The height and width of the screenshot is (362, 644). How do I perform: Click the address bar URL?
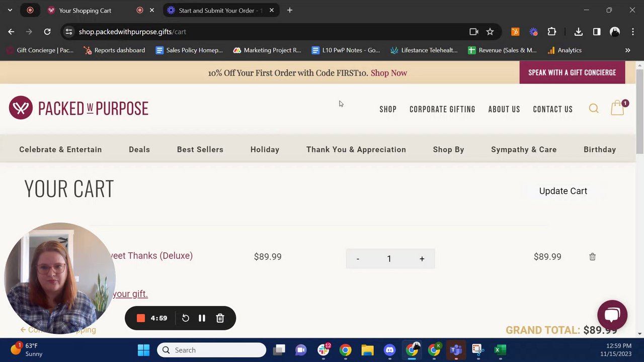pos(132,32)
